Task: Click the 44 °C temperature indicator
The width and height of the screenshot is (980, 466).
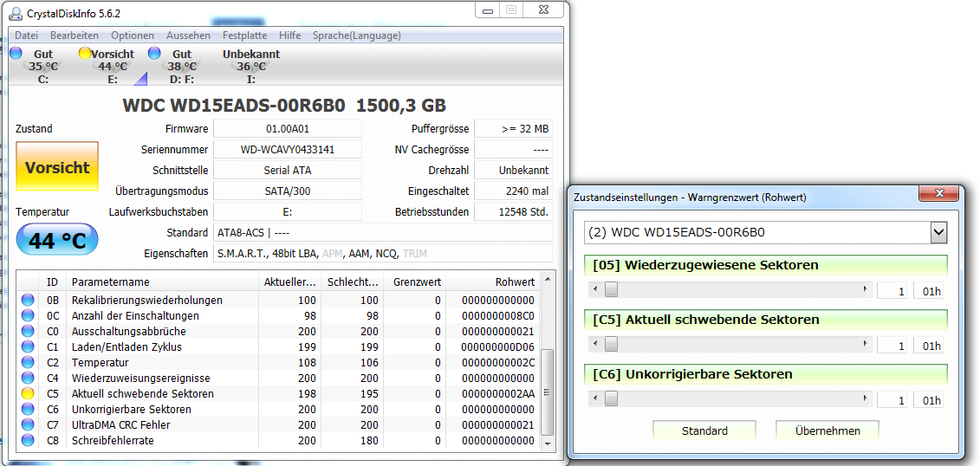Action: [x=57, y=239]
